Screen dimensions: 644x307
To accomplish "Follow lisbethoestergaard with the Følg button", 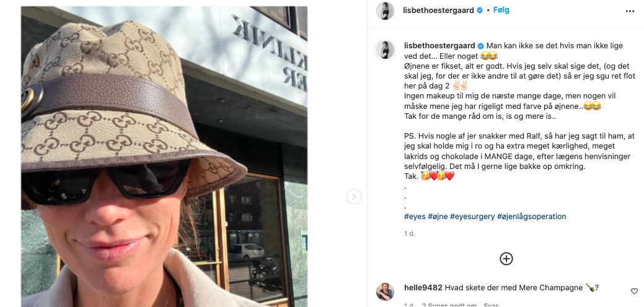I will tap(501, 11).
